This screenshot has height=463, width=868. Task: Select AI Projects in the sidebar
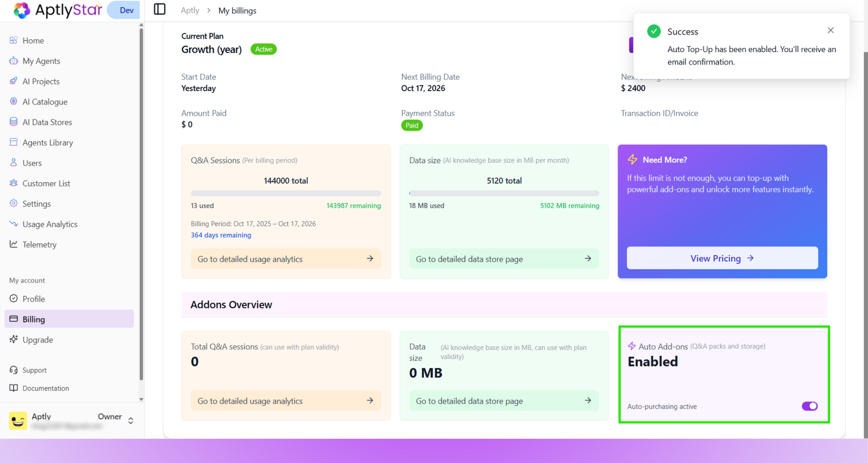coord(41,81)
